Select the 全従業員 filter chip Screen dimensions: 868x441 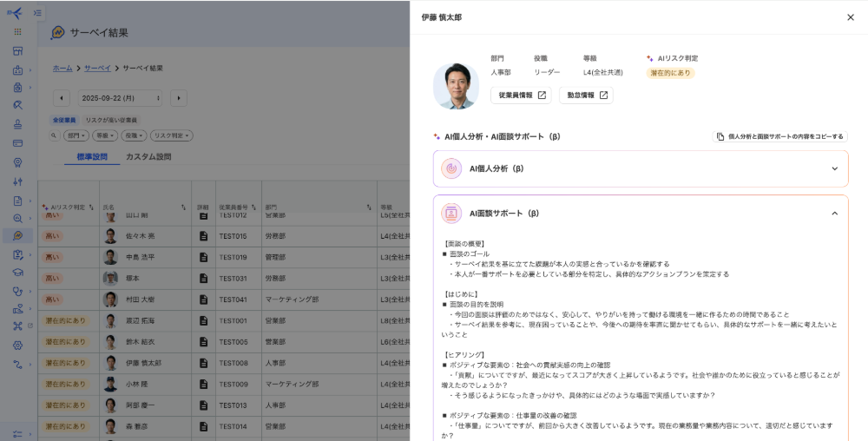tap(64, 120)
